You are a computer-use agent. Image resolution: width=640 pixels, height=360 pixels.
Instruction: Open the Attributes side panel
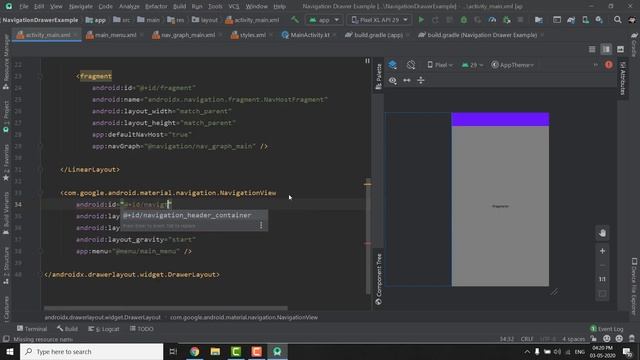(622, 78)
